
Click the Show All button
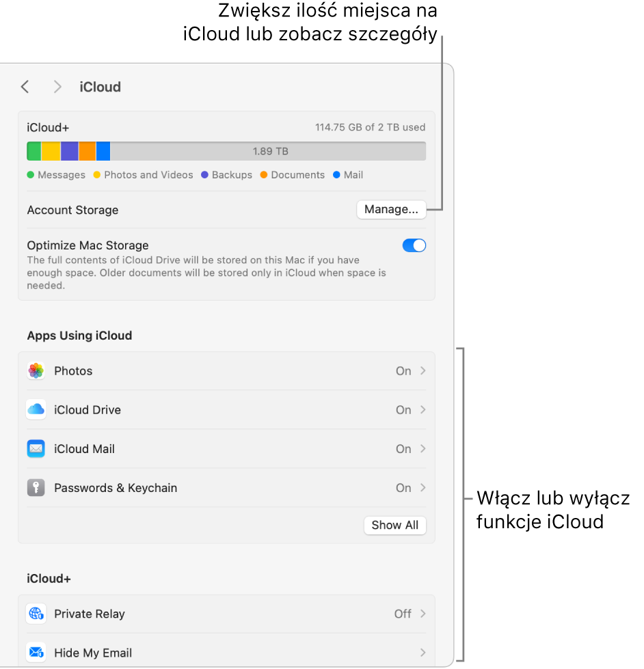coord(394,525)
